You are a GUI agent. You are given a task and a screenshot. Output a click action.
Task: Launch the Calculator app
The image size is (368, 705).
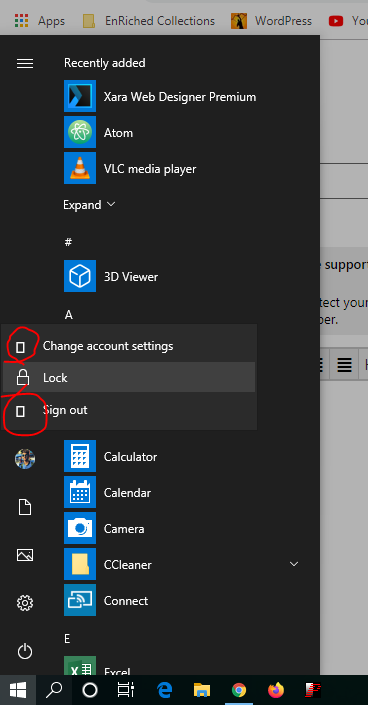click(111, 456)
